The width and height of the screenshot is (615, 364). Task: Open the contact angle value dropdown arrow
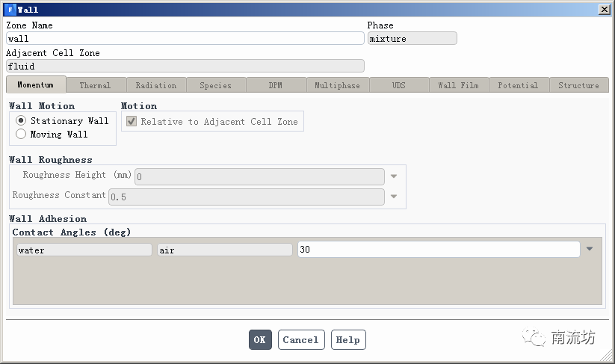click(589, 249)
